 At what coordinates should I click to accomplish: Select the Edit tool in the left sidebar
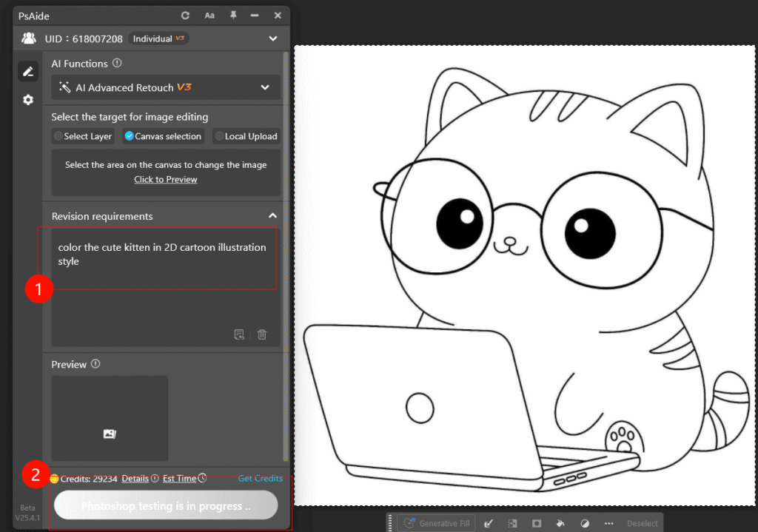pos(27,71)
